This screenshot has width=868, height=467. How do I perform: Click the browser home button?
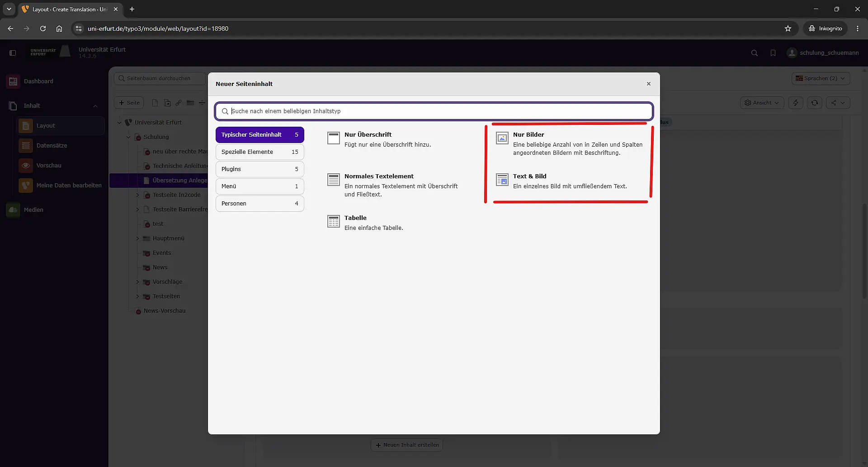59,29
